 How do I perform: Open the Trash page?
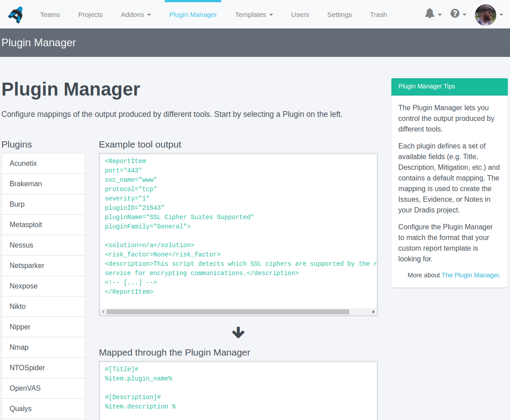click(378, 15)
